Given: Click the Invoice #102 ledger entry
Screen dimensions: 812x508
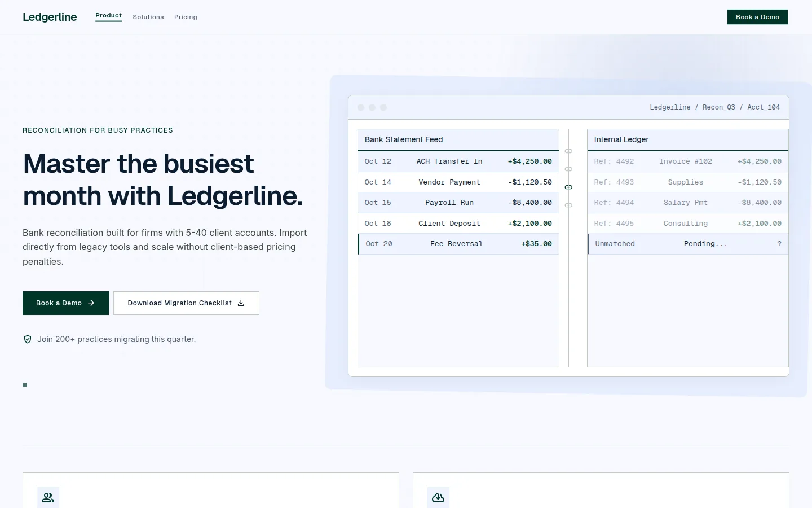Looking at the screenshot, I should [686, 161].
